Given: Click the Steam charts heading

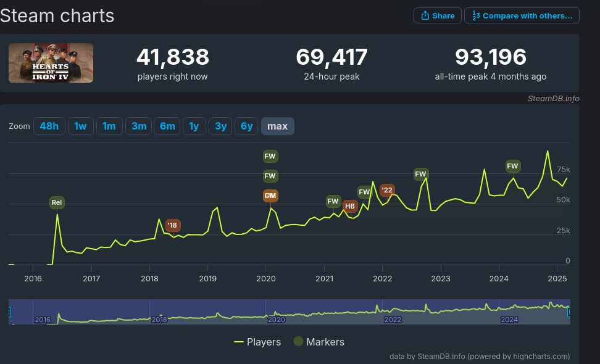Looking at the screenshot, I should (x=57, y=16).
